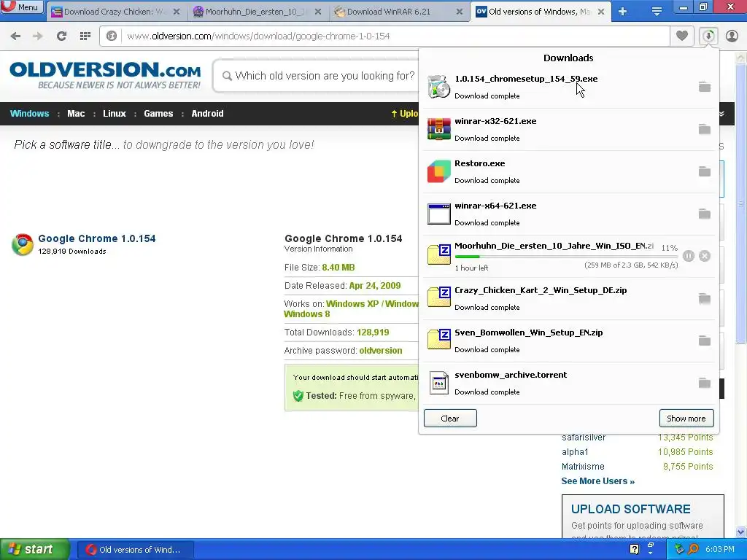Screen dimensions: 747x560
Task: Open the Windows nav item
Action: click(x=29, y=114)
